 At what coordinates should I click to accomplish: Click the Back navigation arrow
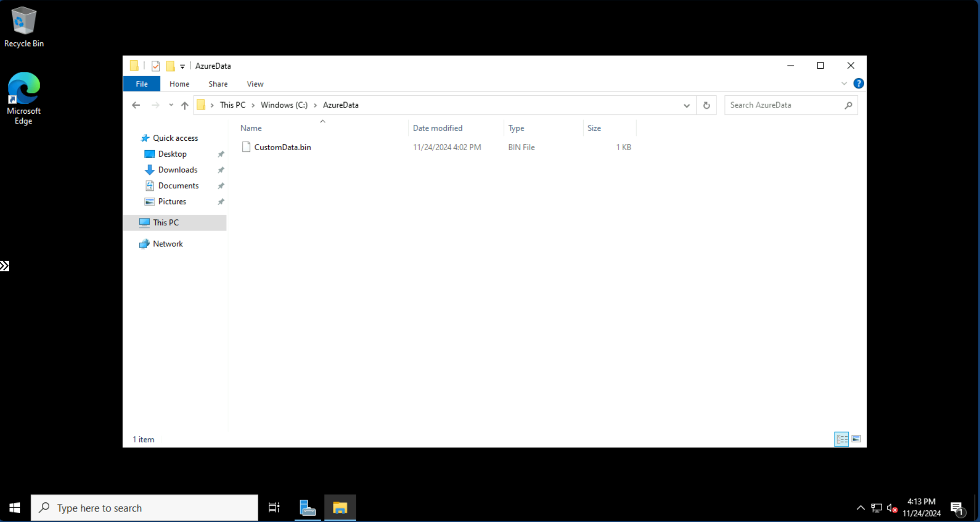tap(136, 105)
